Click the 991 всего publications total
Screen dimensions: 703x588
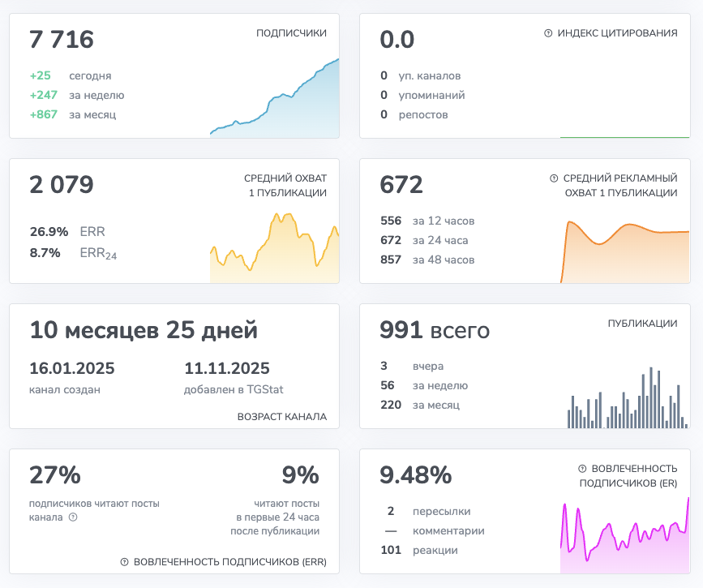435,330
